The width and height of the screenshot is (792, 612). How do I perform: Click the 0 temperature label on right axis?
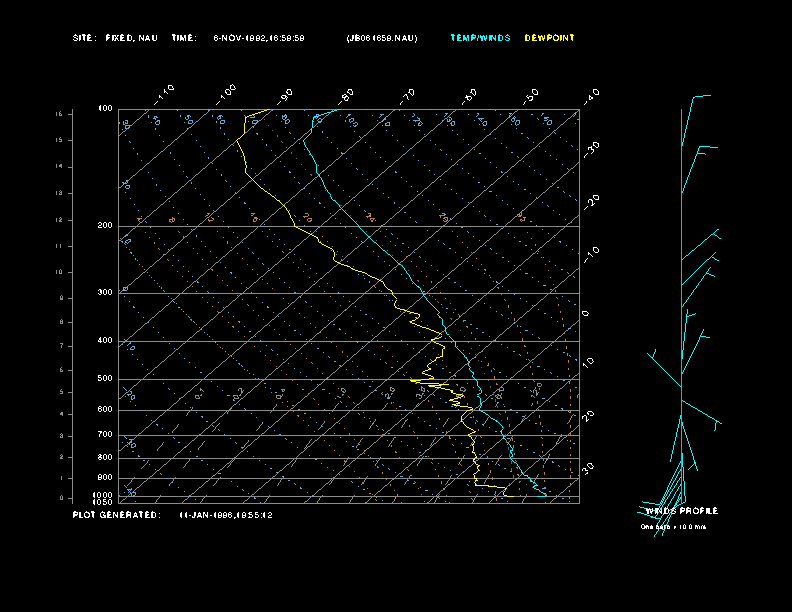click(x=586, y=314)
